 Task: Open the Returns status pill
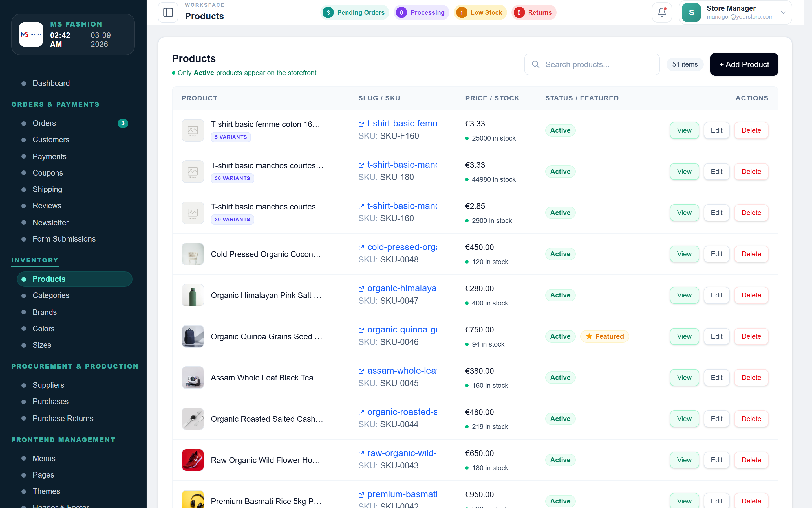[x=534, y=12]
